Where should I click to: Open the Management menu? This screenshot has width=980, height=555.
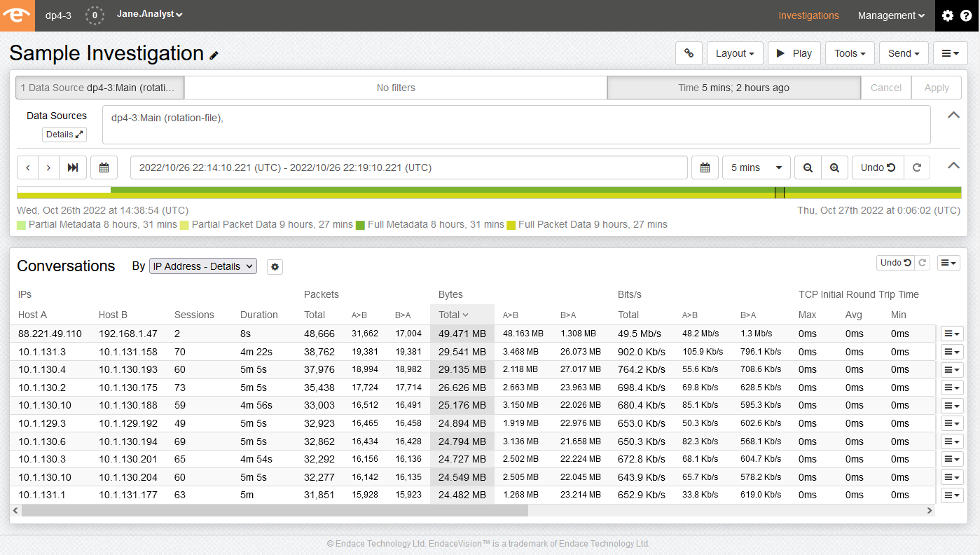coord(891,15)
